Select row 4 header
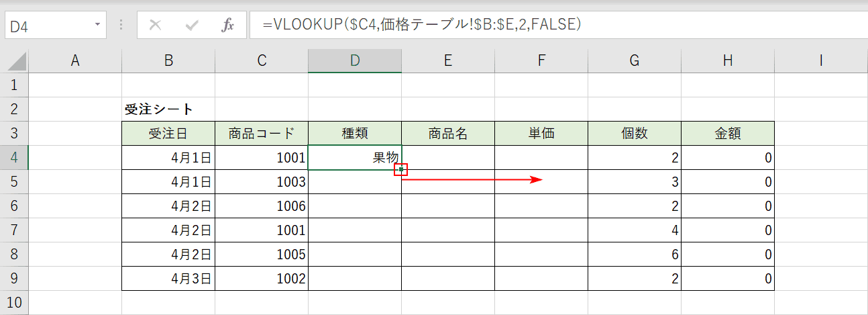 pyautogui.click(x=14, y=159)
